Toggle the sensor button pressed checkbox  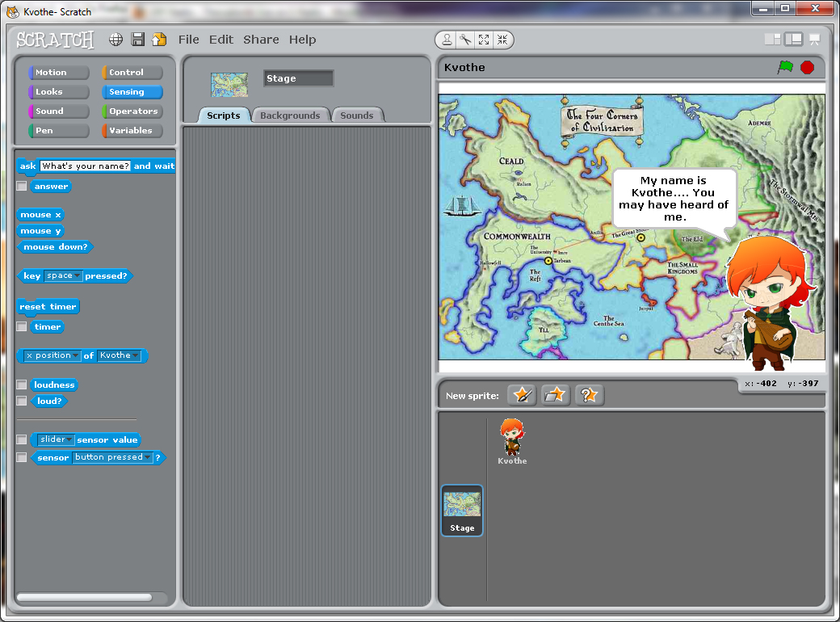tap(22, 457)
